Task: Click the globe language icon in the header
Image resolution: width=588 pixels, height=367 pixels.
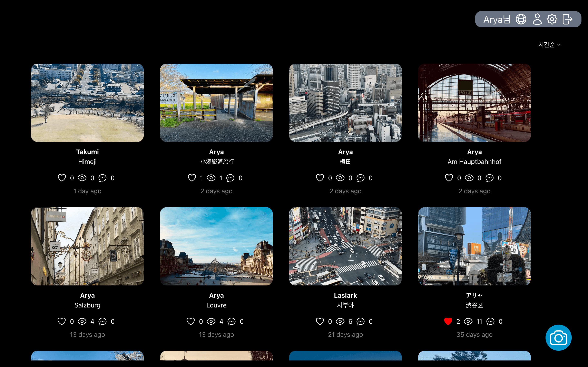Action: 521,19
